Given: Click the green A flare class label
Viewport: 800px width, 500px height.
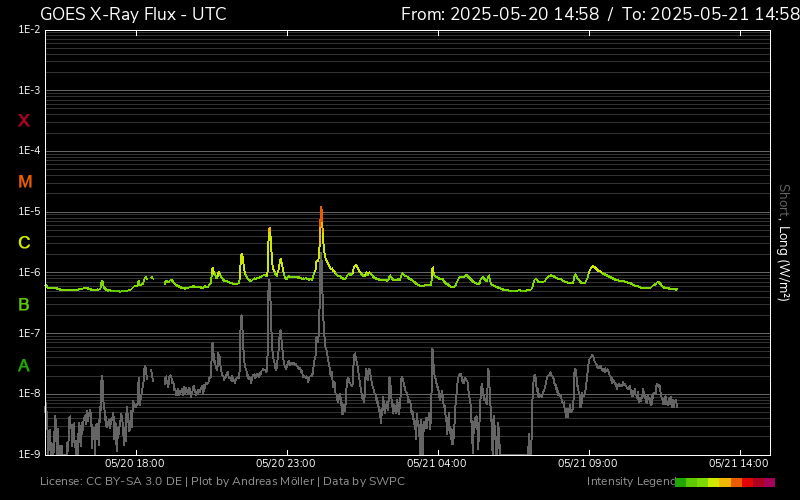Looking at the screenshot, I should 24,365.
